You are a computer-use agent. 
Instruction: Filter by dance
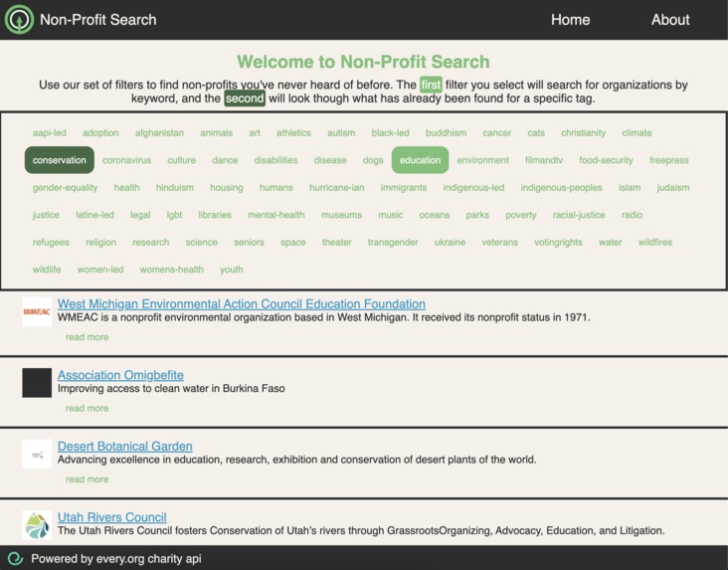click(225, 160)
